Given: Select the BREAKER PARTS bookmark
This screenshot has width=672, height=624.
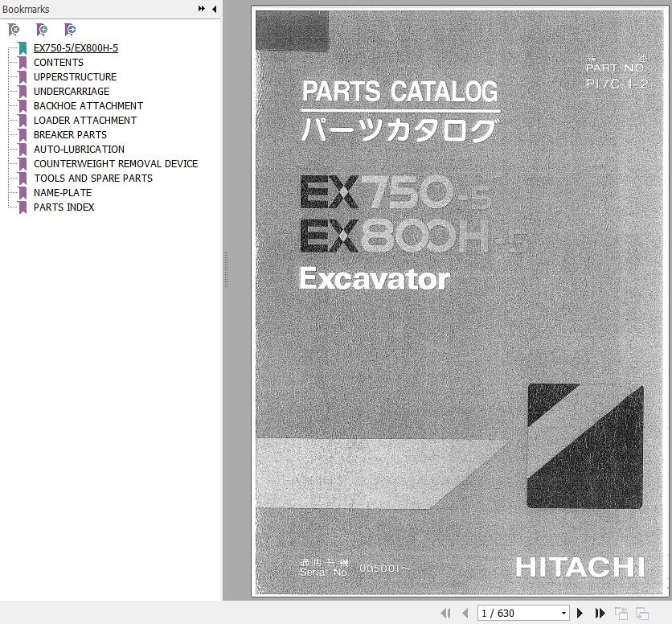Looking at the screenshot, I should coord(70,135).
